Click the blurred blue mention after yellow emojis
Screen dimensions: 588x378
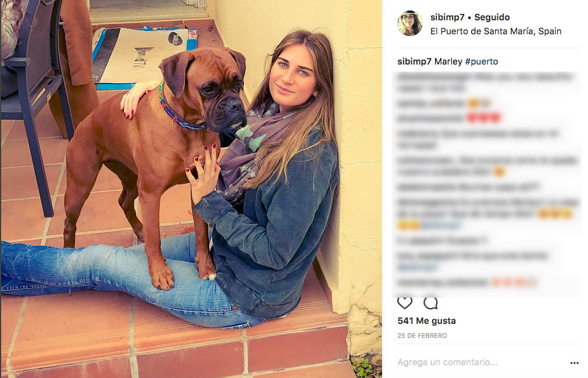441,226
